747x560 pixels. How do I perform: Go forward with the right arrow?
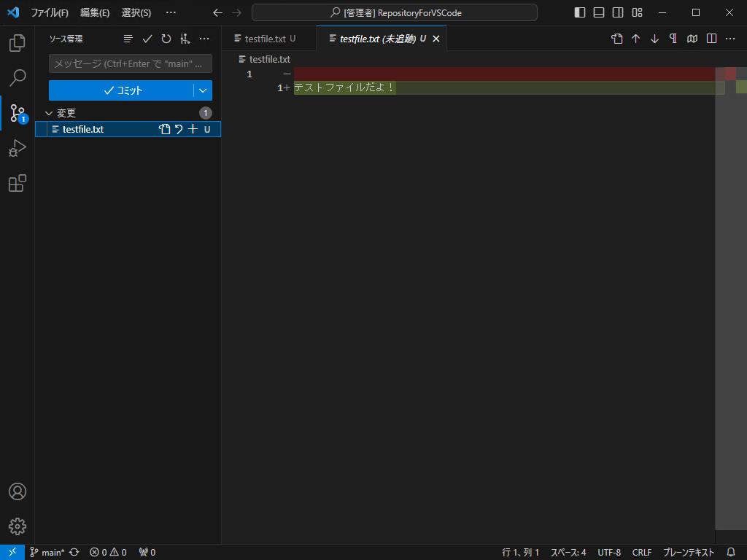pyautogui.click(x=237, y=13)
